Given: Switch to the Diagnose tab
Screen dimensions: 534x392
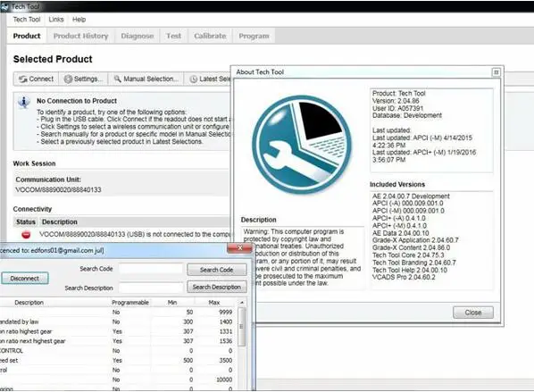Looking at the screenshot, I should coord(138,36).
